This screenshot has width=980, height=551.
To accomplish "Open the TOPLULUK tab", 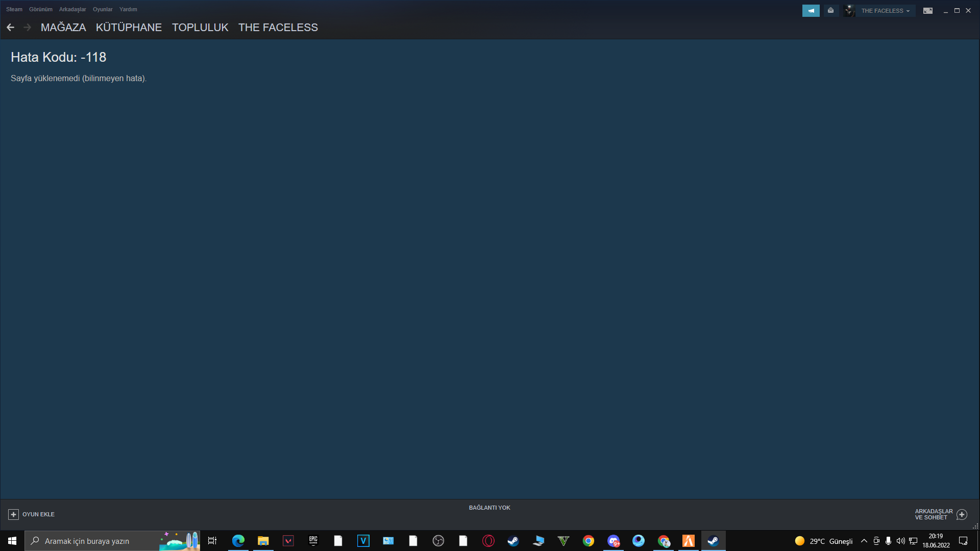I will (200, 28).
